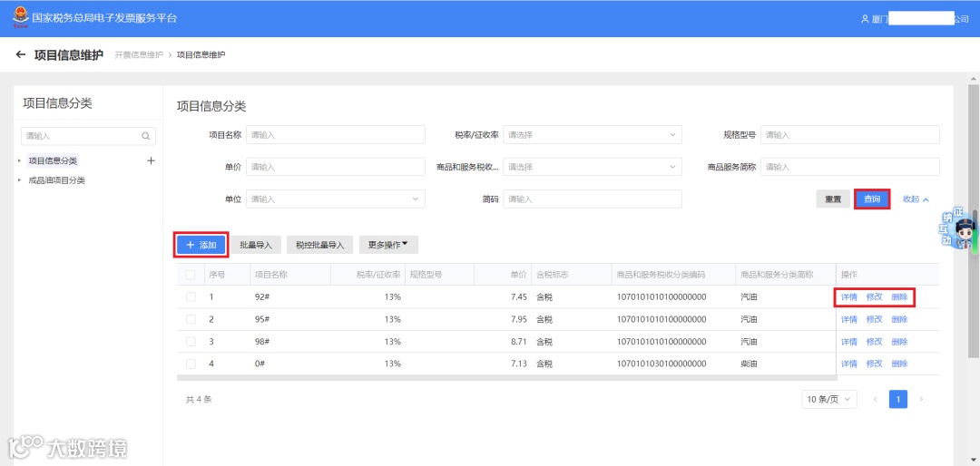The image size is (980, 466).
Task: Click the 税率/征收率 column header
Action: pos(378,274)
